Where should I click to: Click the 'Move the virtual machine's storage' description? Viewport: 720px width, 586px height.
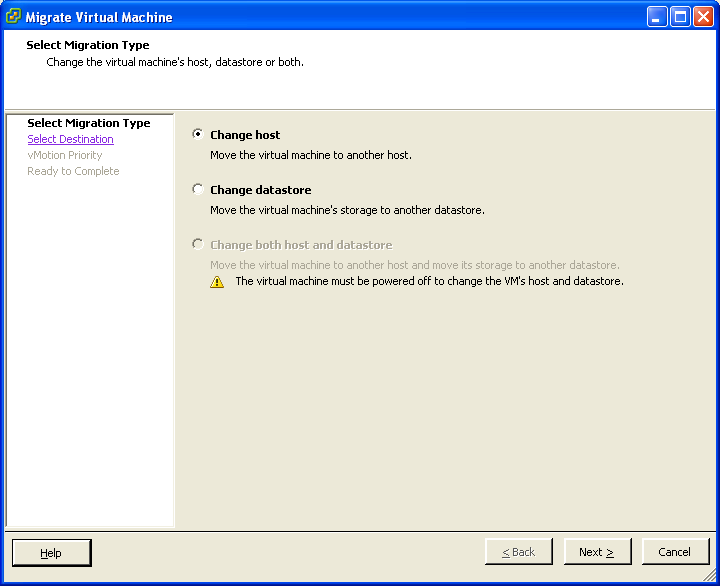(347, 210)
